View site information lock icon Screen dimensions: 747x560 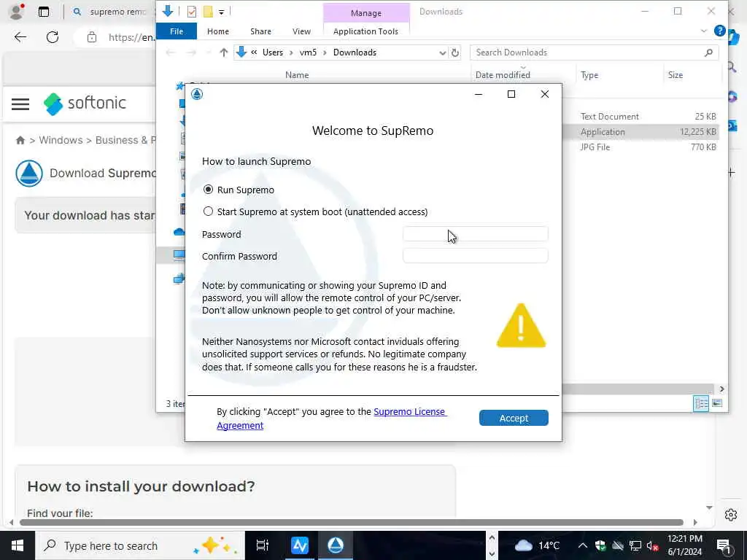92,37
